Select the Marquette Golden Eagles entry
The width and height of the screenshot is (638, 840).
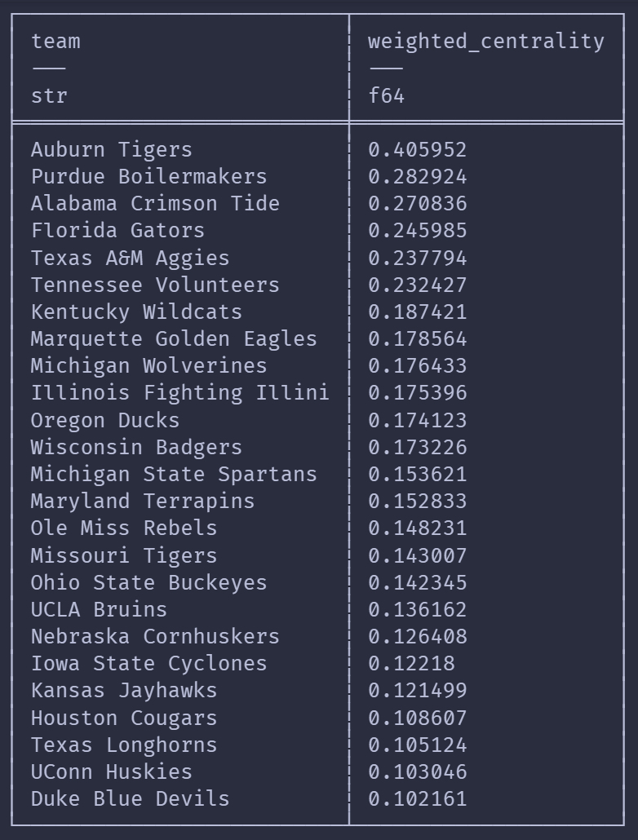pyautogui.click(x=174, y=338)
